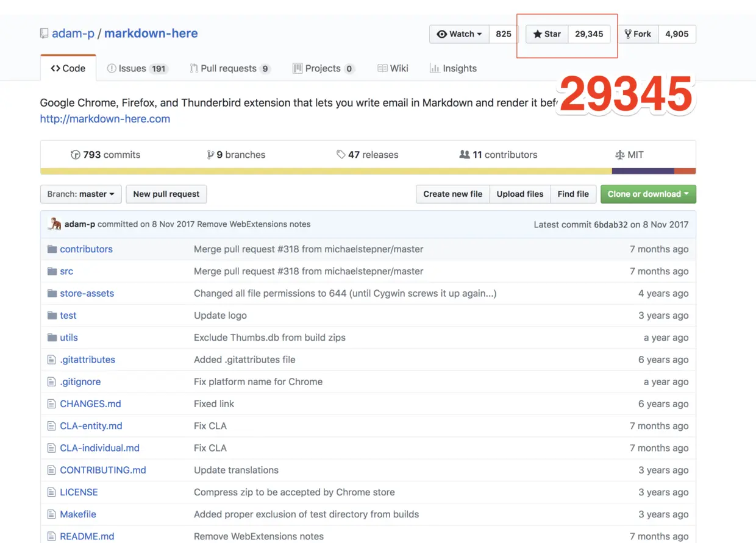Click adam-p's avatar in the commit bar
The width and height of the screenshot is (756, 543).
tap(55, 224)
